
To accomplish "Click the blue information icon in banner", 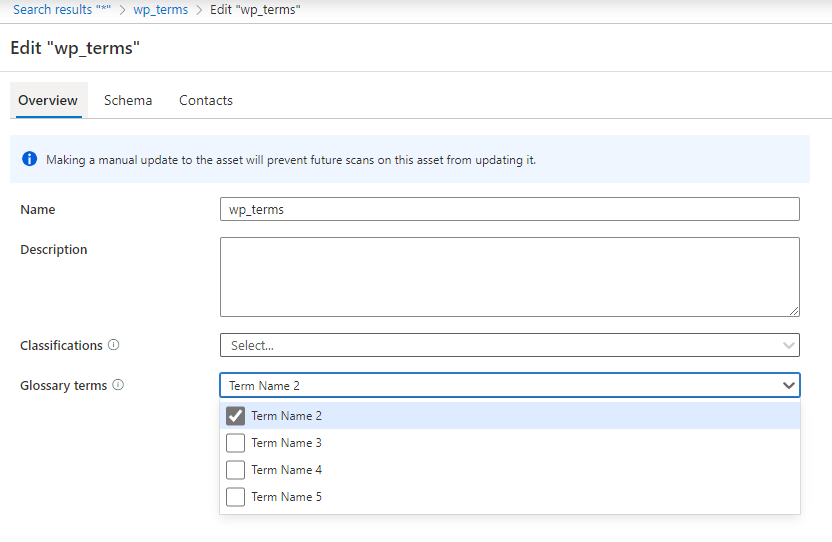I will (29, 159).
